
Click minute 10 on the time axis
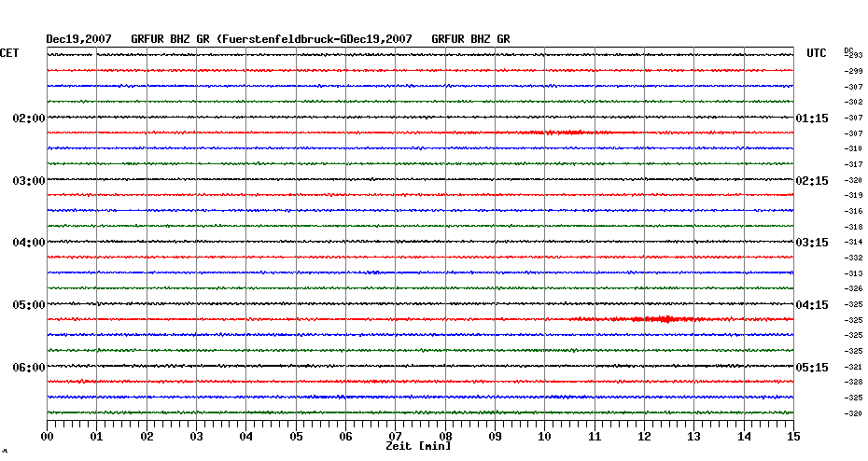(x=545, y=436)
